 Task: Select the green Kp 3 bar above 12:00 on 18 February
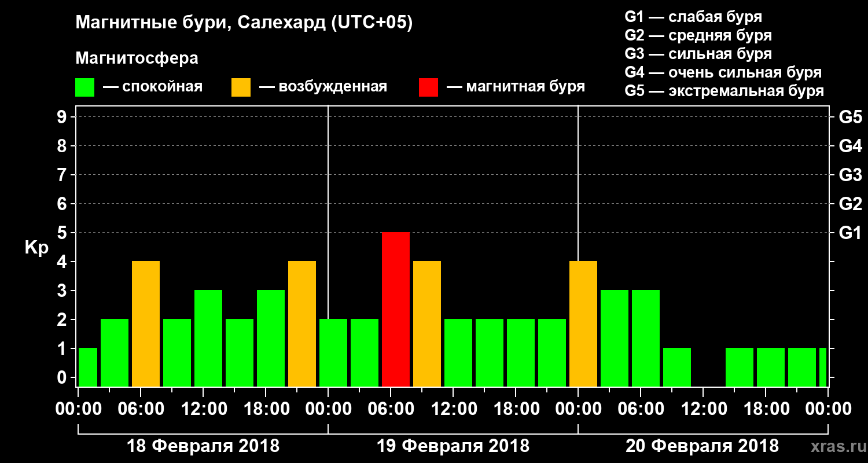pyautogui.click(x=208, y=339)
